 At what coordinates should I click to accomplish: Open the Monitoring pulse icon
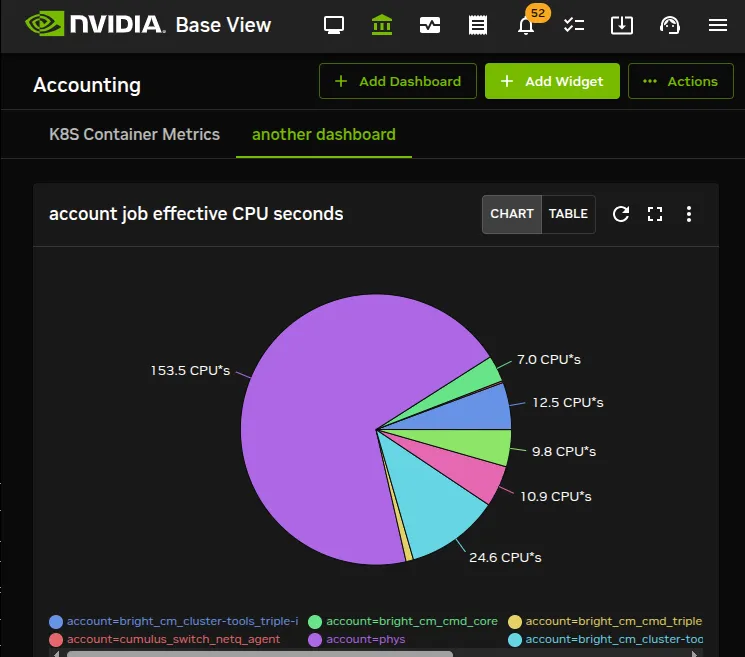pos(430,25)
